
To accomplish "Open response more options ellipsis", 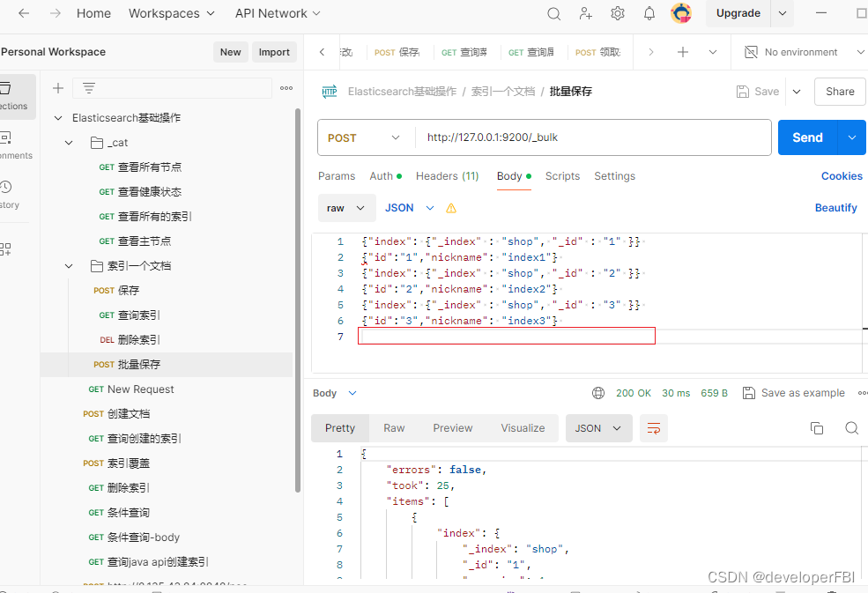I will 862,393.
